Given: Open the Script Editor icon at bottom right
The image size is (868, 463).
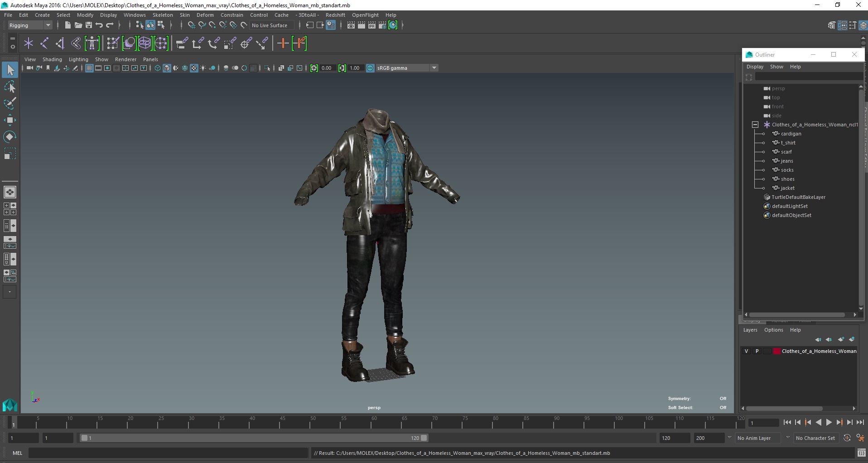Looking at the screenshot, I should click(861, 453).
